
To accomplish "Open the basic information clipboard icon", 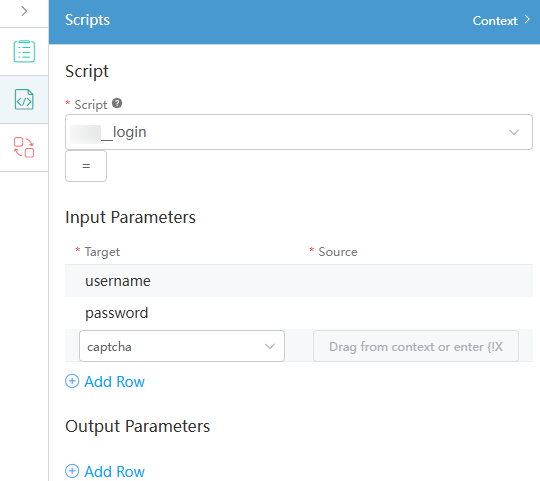I will 24,51.
